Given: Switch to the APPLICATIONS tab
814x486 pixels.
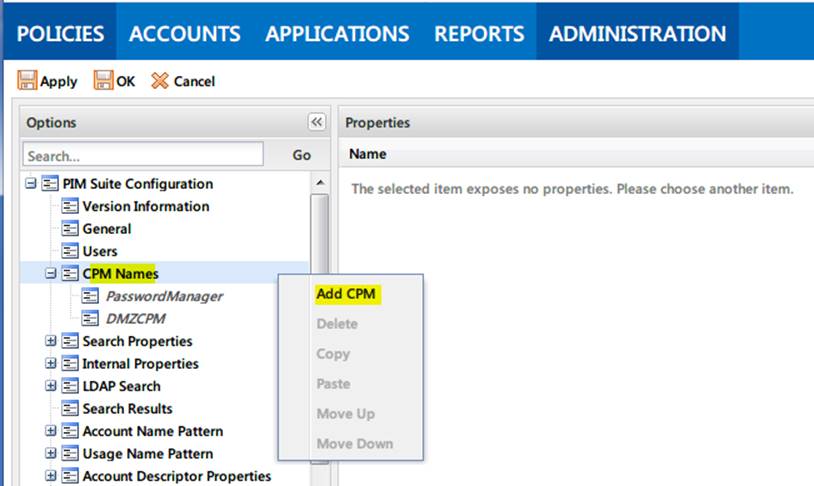Looking at the screenshot, I should point(337,34).
